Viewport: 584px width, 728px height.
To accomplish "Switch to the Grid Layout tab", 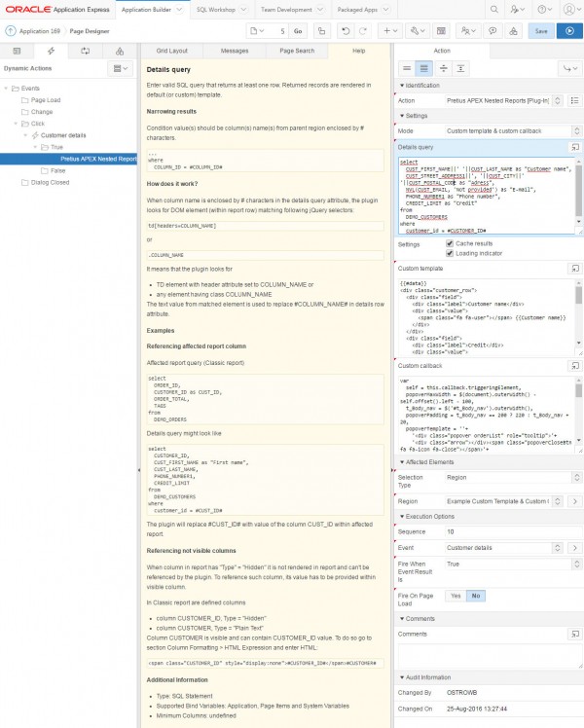I will pos(171,51).
